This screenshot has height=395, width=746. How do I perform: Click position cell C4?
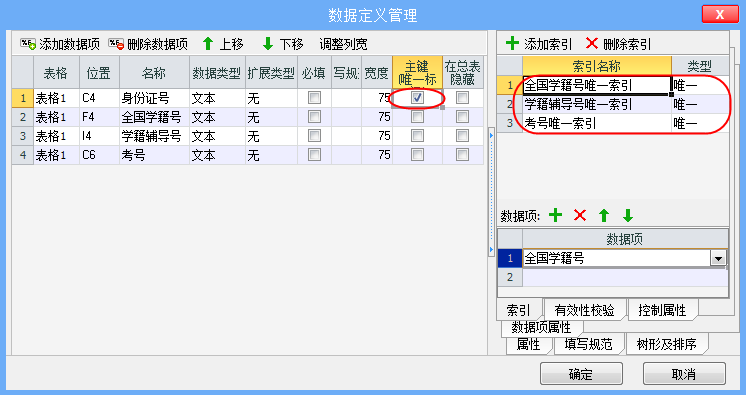(99, 98)
